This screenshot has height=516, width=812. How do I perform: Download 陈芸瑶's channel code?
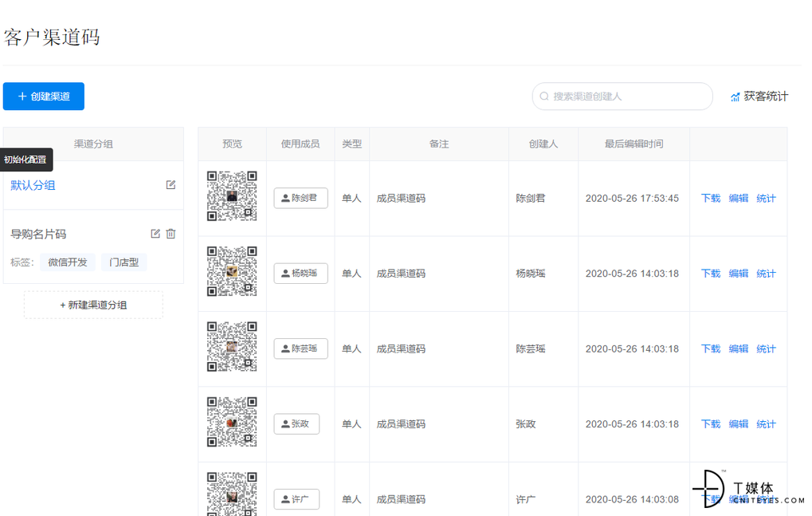pyautogui.click(x=711, y=349)
